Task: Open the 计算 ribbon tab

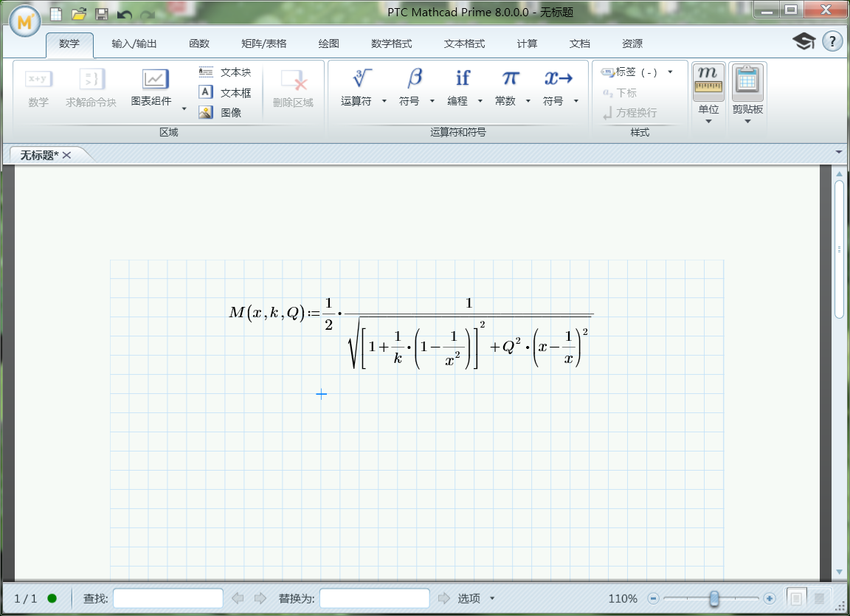Action: tap(527, 44)
